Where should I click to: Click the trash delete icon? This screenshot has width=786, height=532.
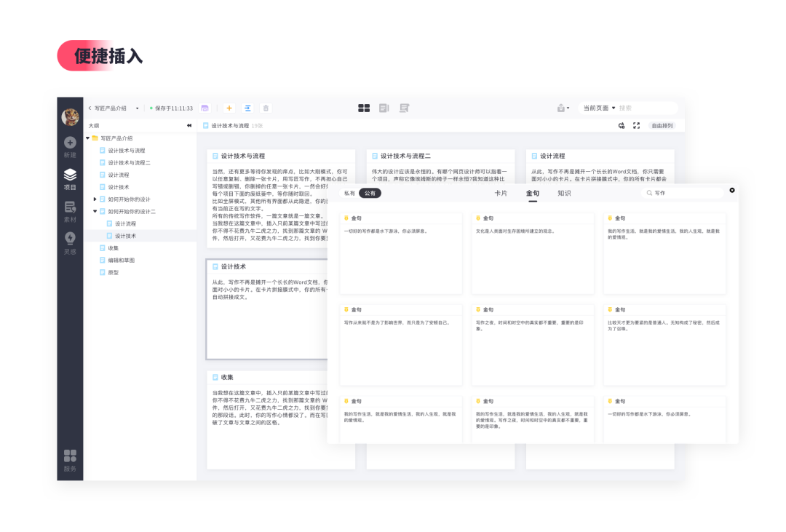[x=266, y=108]
